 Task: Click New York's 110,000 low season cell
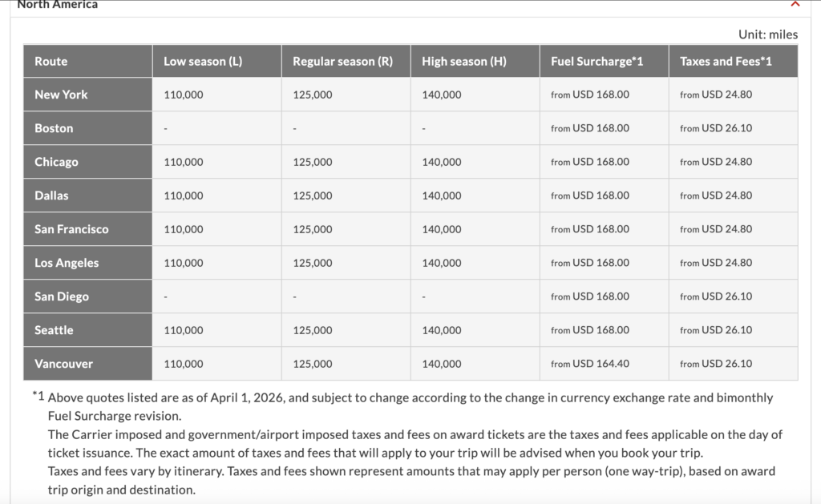click(183, 94)
